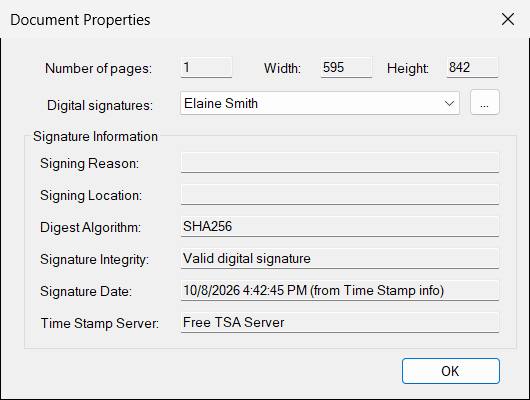Expand the Digital signatures dropdown arrow

(x=449, y=103)
